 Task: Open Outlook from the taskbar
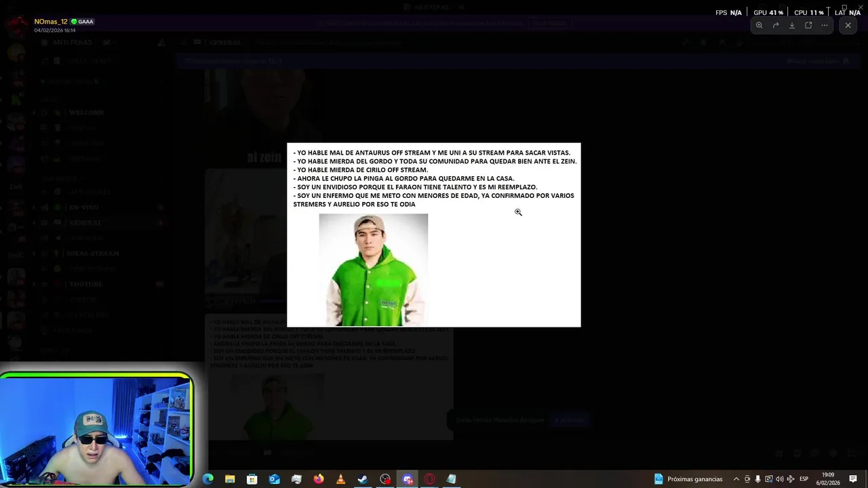[274, 479]
